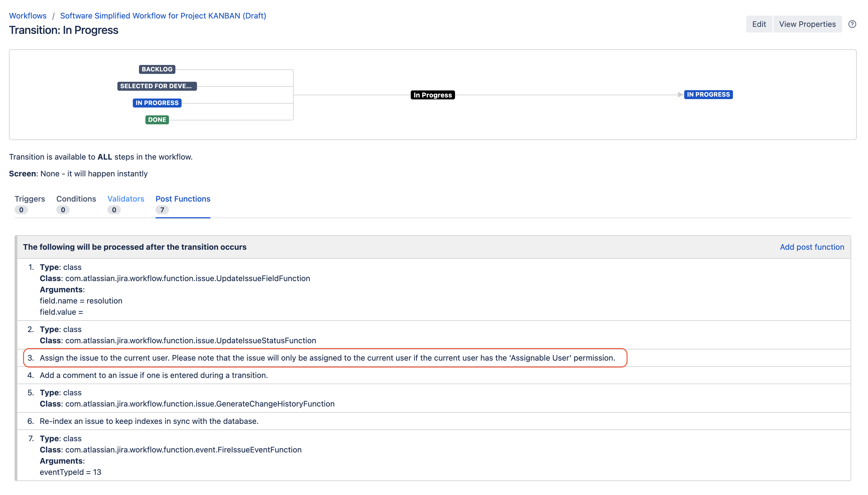Click the SELECTED FOR DEVE... status lozenge
The width and height of the screenshot is (868, 495).
click(157, 86)
